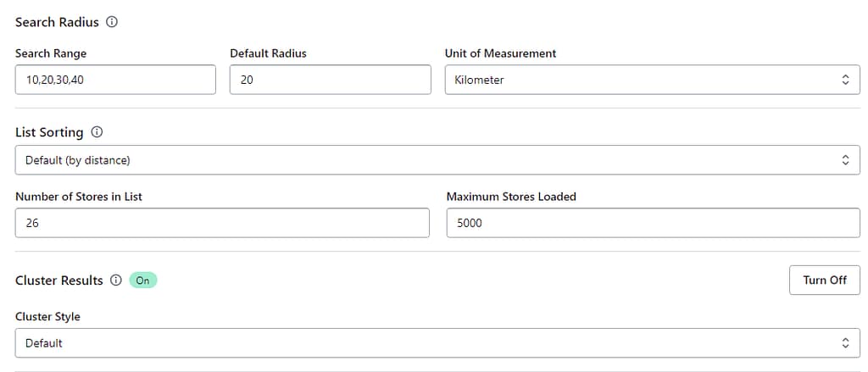Click the Cluster Results info icon
This screenshot has height=372, width=868.
pyautogui.click(x=116, y=280)
